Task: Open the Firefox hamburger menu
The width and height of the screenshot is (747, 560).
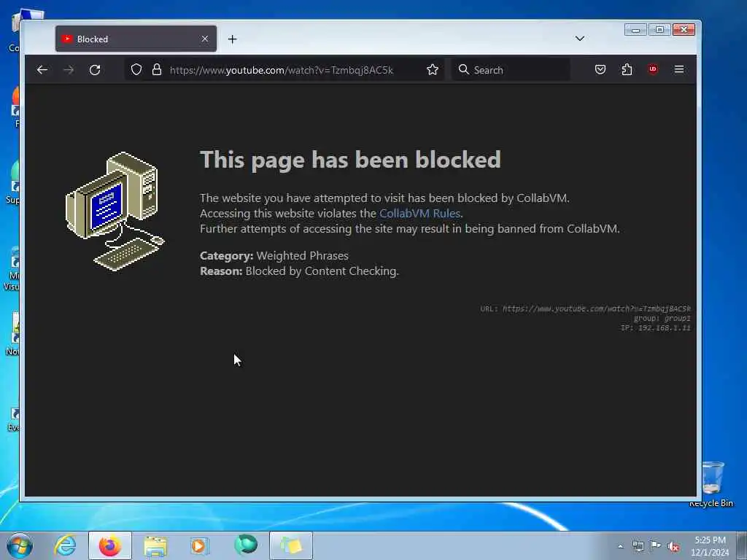Action: 679,69
